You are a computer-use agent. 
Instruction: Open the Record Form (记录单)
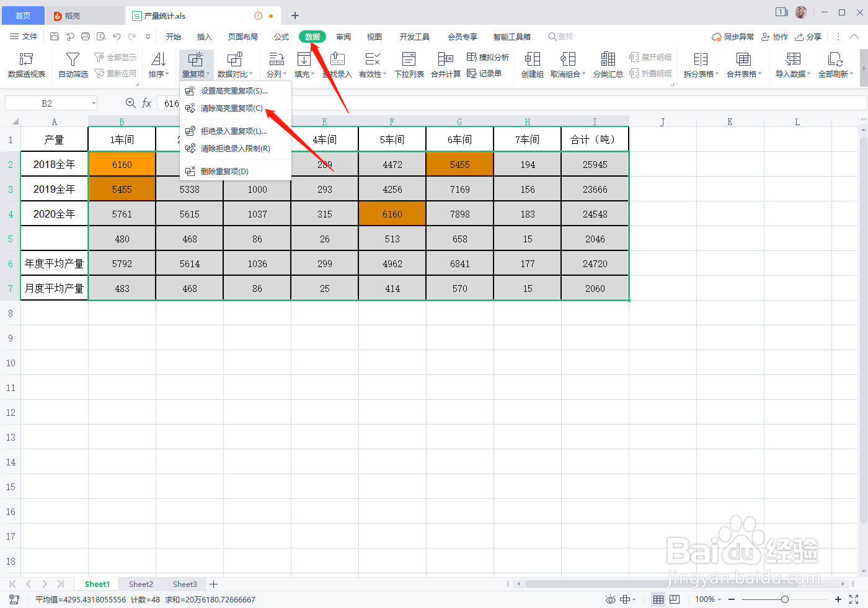[x=484, y=73]
